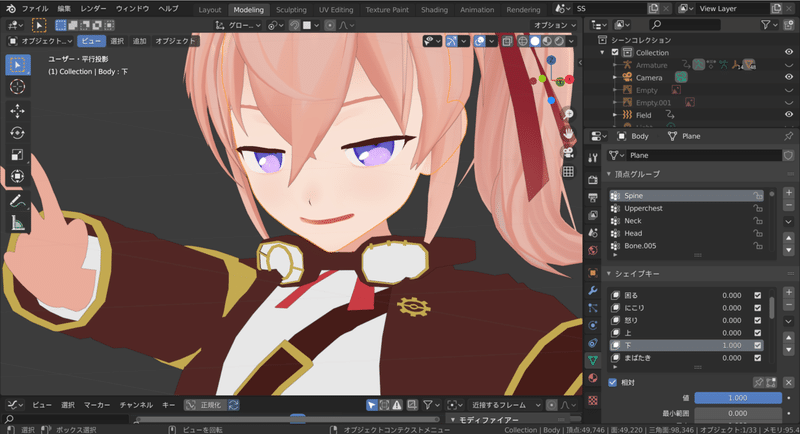Select the Select Box tool in viewport toolbar
This screenshot has height=434, width=800.
tap(17, 65)
